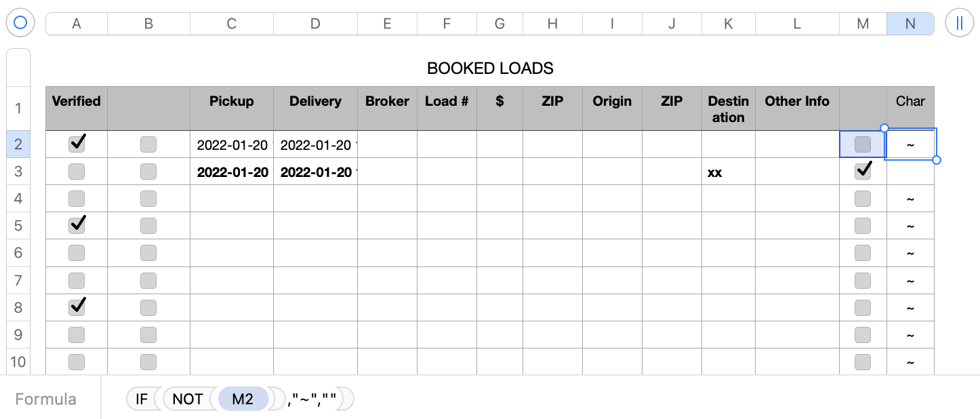Check the Verified checkbox in row 3
Screen dimensions: 980x419
[x=77, y=172]
